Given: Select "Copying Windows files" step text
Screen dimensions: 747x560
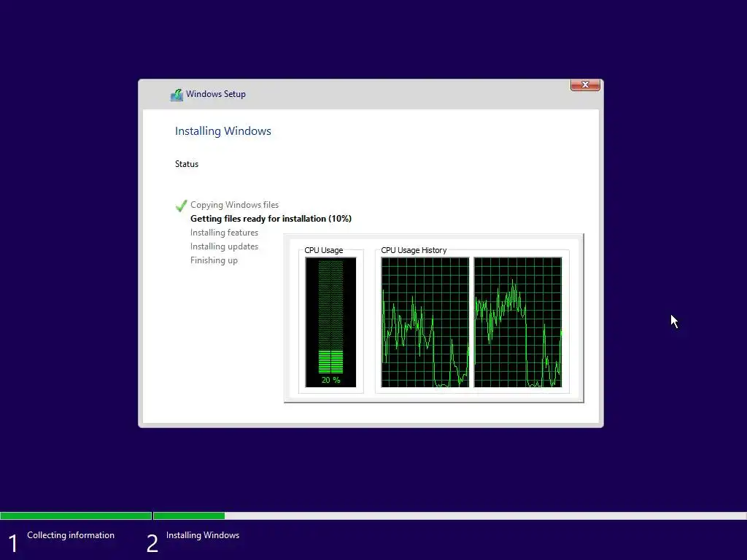Looking at the screenshot, I should click(234, 205).
